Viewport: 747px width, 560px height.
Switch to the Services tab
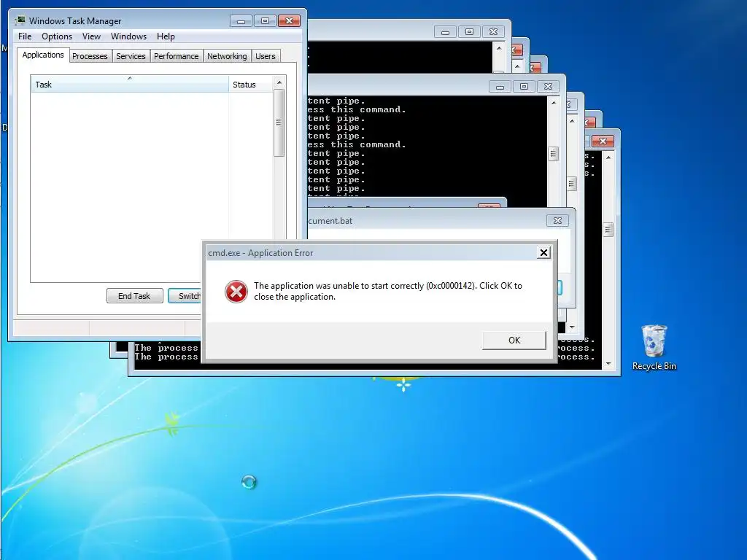[x=131, y=56]
